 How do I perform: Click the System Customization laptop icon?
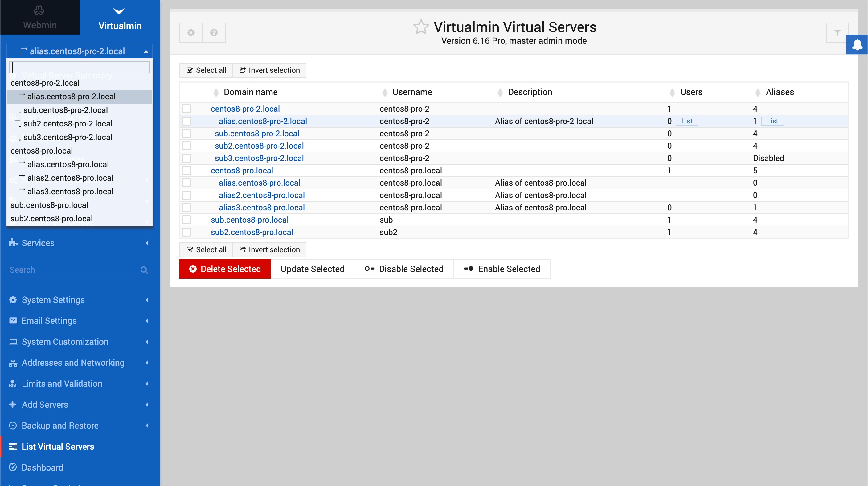[x=13, y=342]
